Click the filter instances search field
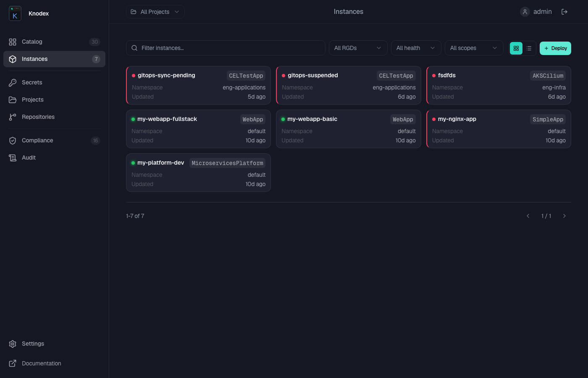Screen dimensions: 588x378 pos(226,47)
